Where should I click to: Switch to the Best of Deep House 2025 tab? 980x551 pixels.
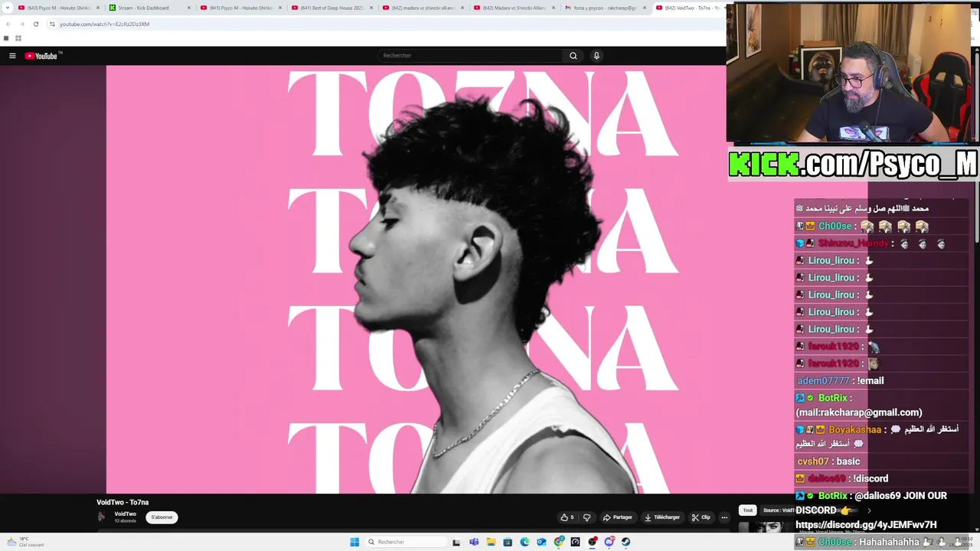coord(332,8)
